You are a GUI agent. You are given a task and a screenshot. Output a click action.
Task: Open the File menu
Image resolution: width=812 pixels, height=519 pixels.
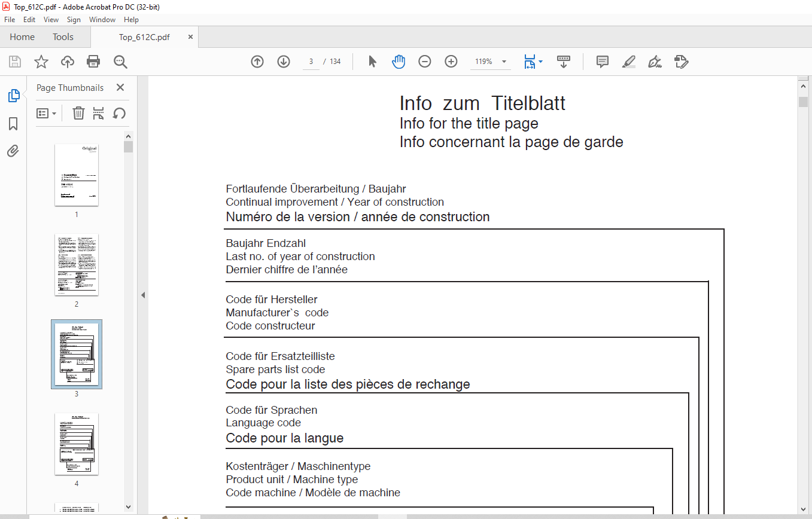(x=10, y=20)
